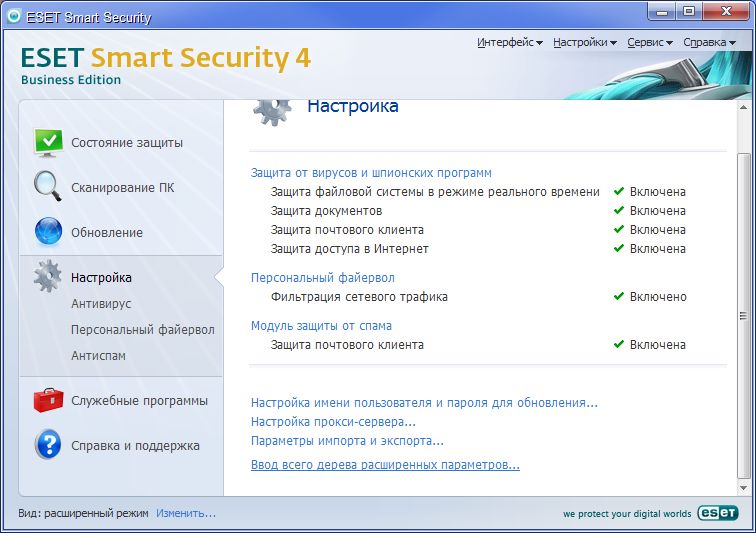Open Антивирус settings sub-item

pyautogui.click(x=101, y=304)
